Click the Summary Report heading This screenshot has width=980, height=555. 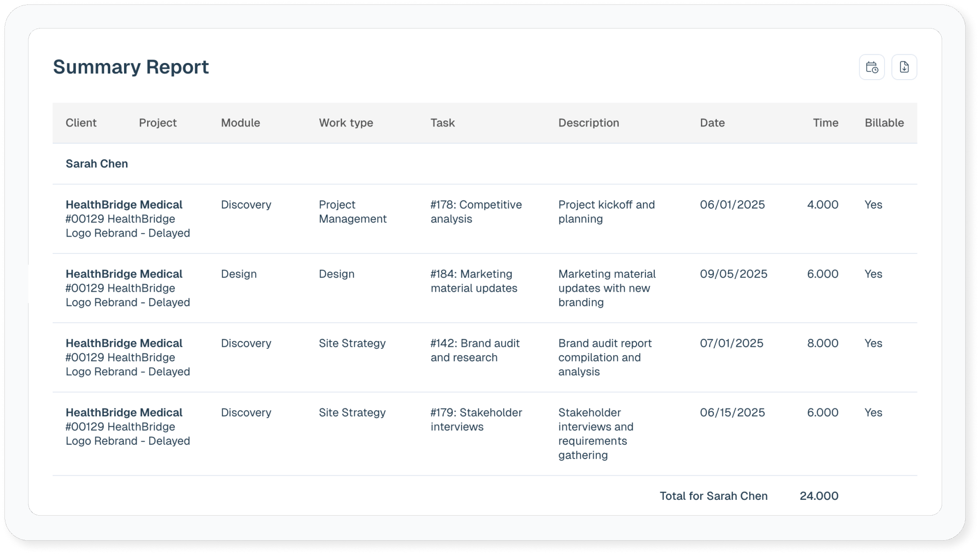pos(131,67)
